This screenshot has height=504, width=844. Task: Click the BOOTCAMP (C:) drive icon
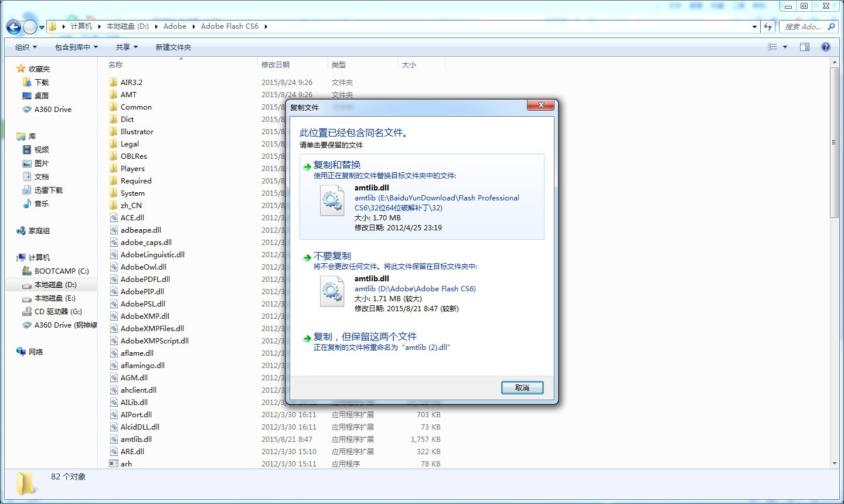pyautogui.click(x=26, y=271)
